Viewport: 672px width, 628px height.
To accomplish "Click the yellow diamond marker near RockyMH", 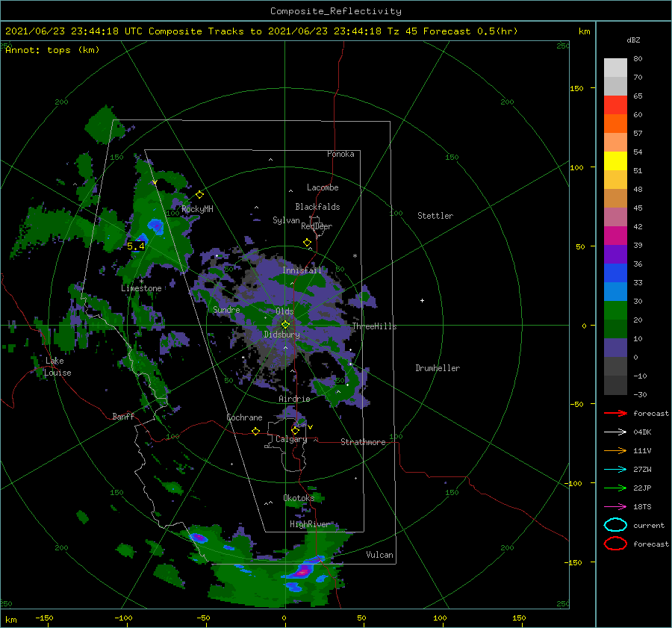I will [199, 195].
